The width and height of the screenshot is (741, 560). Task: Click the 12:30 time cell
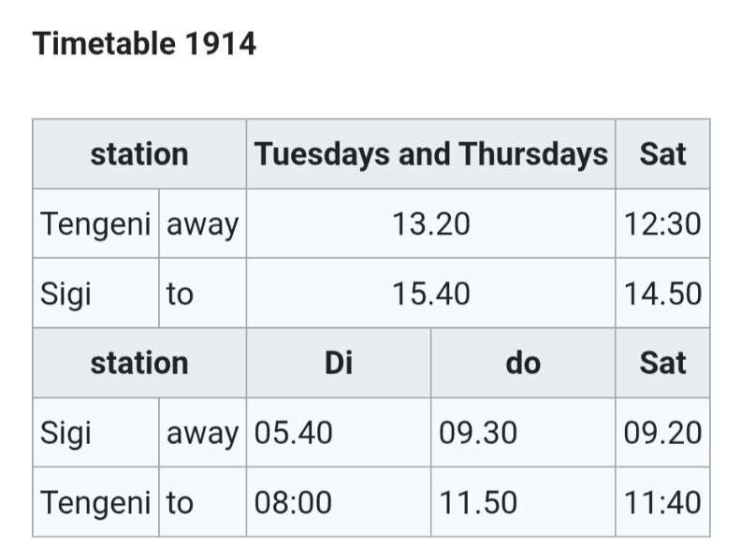662,224
